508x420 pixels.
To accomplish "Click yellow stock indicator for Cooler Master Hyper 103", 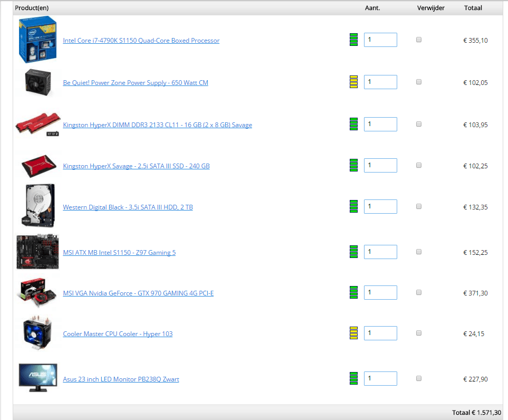I will click(x=353, y=333).
